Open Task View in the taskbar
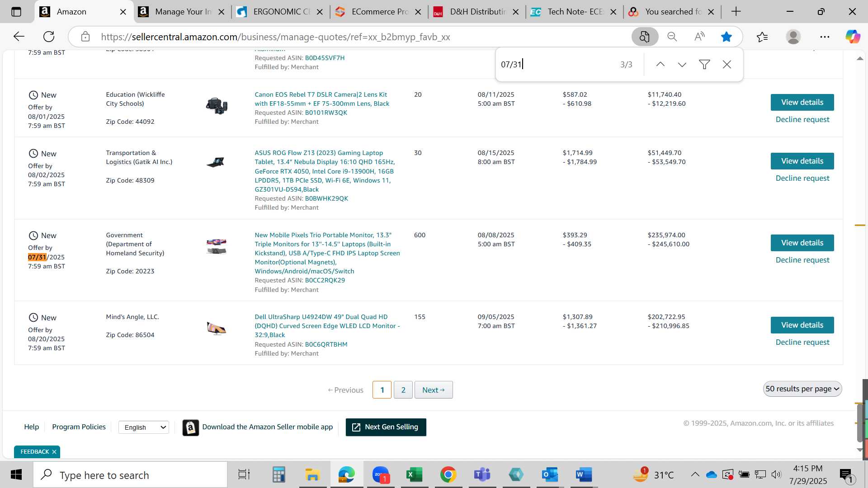 (x=244, y=475)
